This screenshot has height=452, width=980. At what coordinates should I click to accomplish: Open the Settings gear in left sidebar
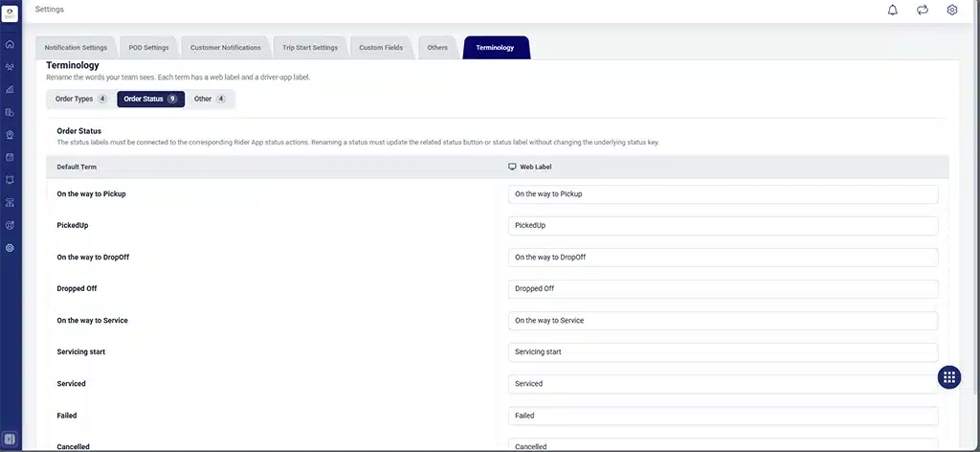pos(10,248)
